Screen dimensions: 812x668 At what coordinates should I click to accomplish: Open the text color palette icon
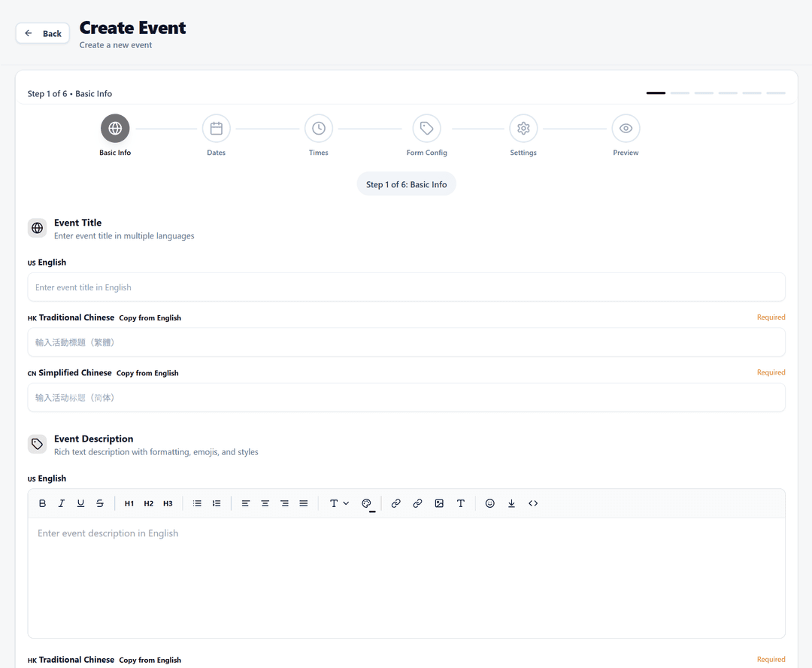[x=367, y=503]
